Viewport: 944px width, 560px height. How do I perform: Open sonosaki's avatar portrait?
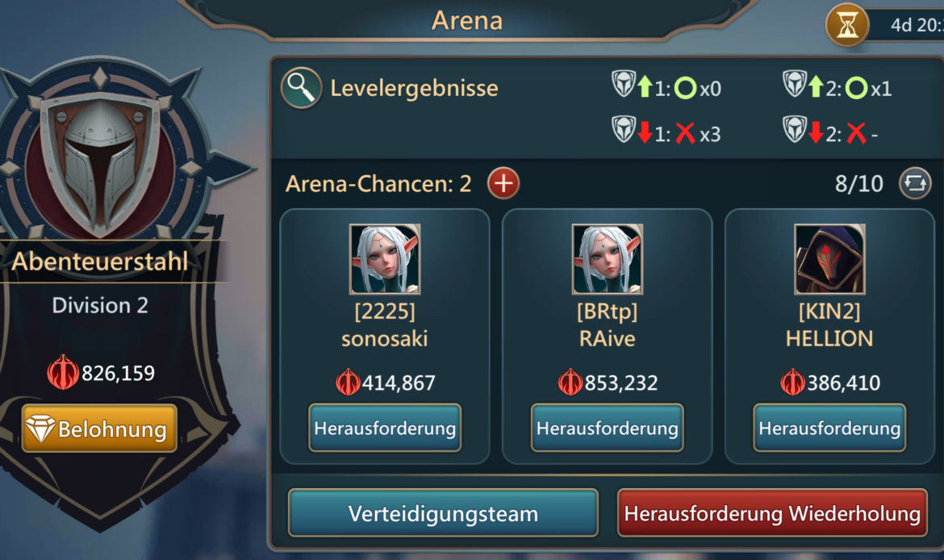click(x=385, y=259)
